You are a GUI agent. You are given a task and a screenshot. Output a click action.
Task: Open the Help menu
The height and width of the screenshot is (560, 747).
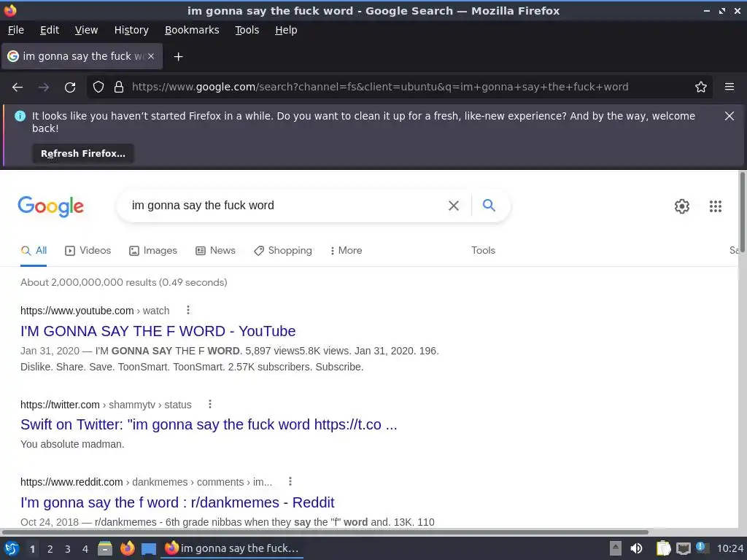(286, 30)
